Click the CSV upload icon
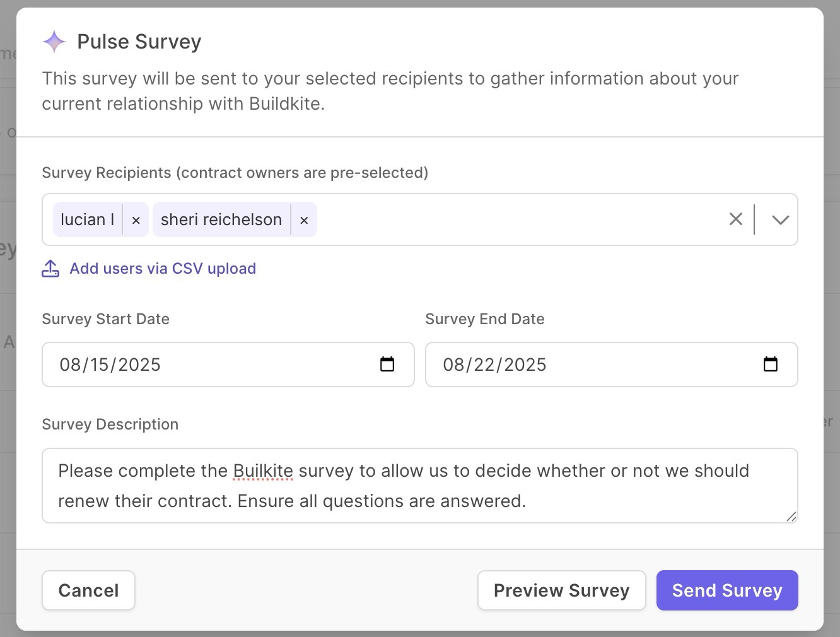The image size is (840, 637). click(x=50, y=269)
